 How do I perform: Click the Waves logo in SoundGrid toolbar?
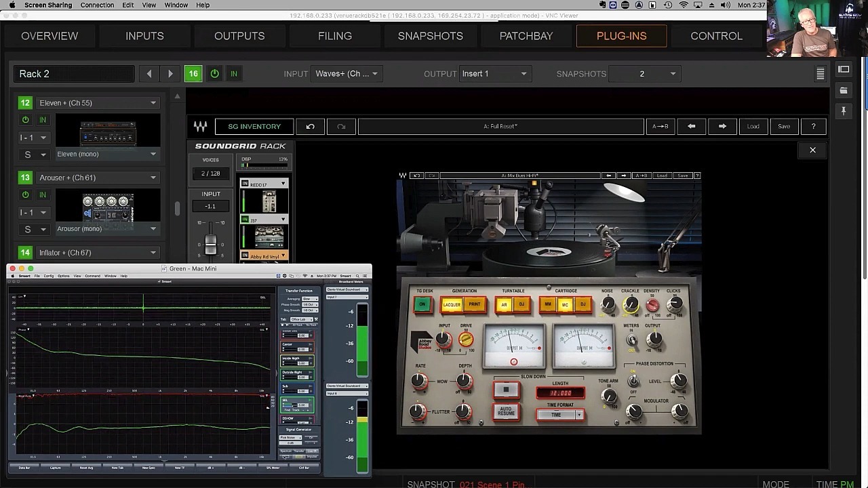point(200,127)
